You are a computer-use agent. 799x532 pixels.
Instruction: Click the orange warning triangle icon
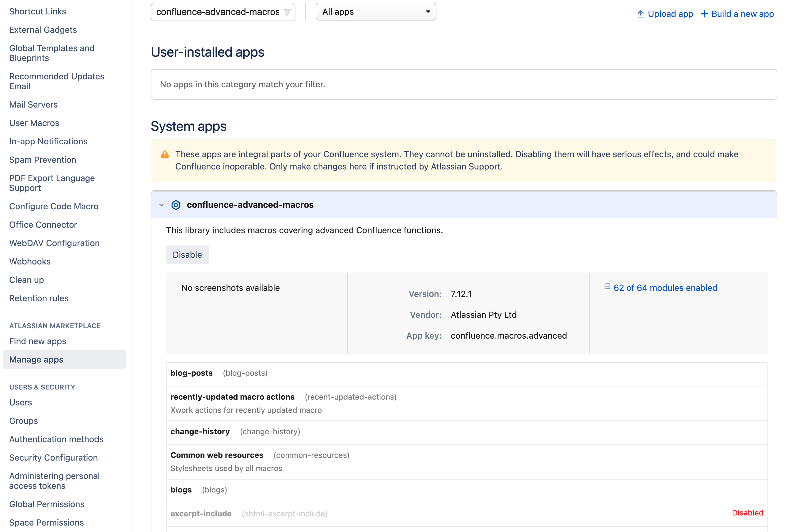[165, 154]
